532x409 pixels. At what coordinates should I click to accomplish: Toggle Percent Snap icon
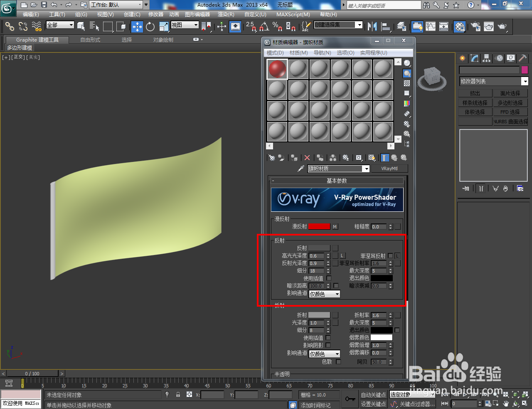[277, 27]
